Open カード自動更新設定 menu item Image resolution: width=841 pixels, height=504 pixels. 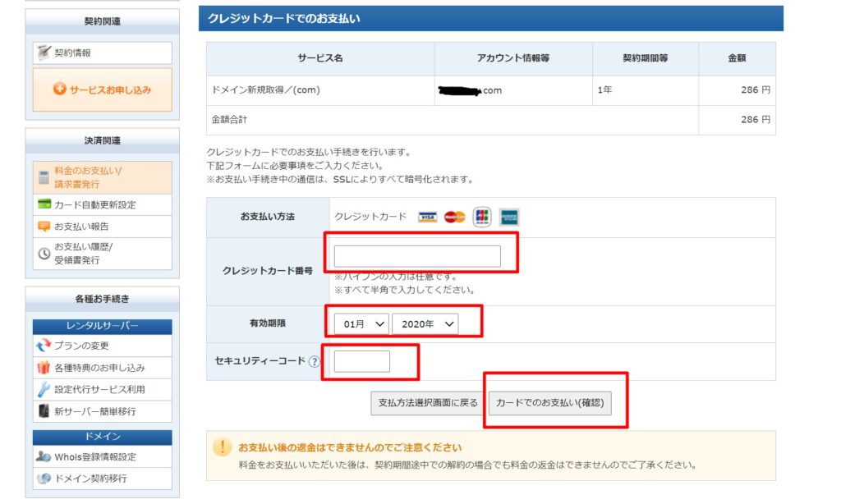pyautogui.click(x=103, y=205)
